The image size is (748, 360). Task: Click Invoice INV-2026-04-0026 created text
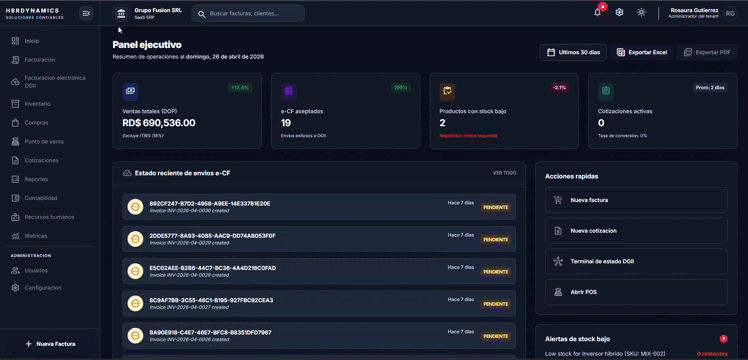[189, 339]
